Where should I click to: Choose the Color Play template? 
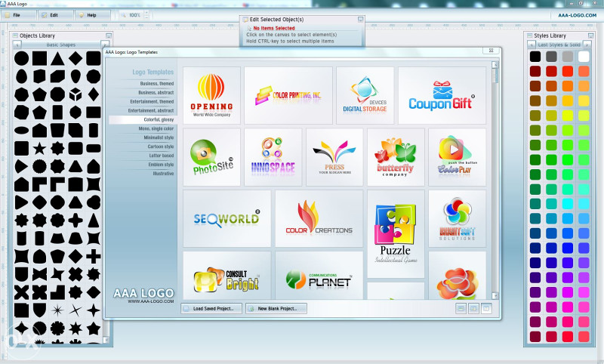pyautogui.click(x=458, y=157)
